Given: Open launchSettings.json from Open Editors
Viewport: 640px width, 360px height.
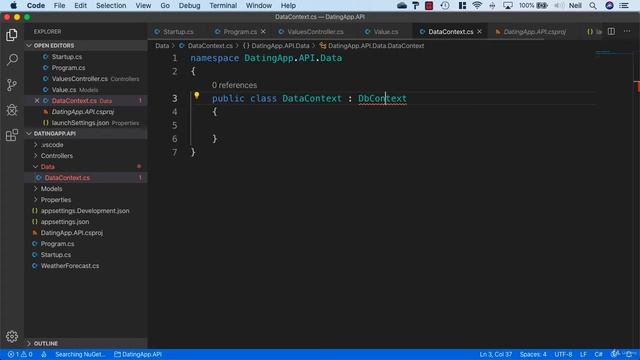Looking at the screenshot, I should click(80, 122).
